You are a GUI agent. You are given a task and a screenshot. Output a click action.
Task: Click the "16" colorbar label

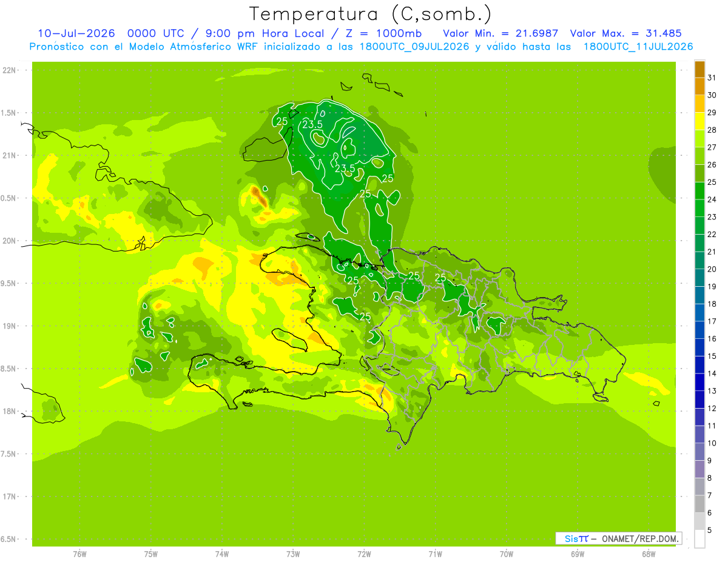tap(712, 339)
